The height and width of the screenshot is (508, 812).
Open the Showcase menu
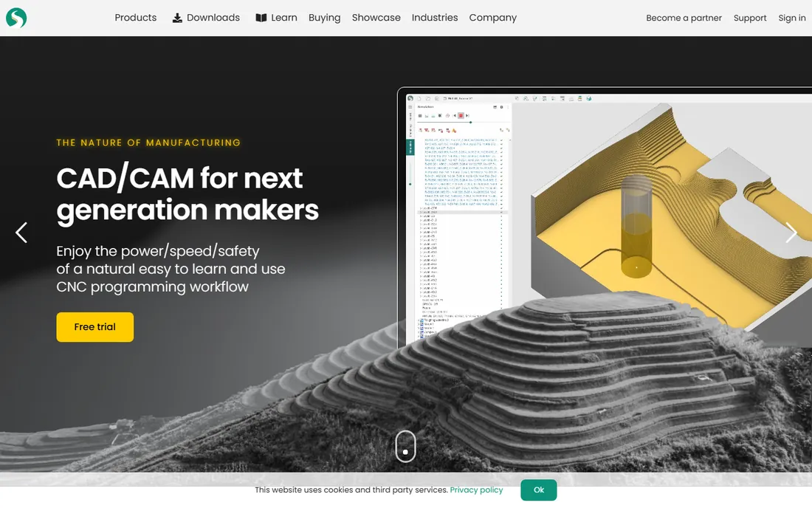point(376,18)
